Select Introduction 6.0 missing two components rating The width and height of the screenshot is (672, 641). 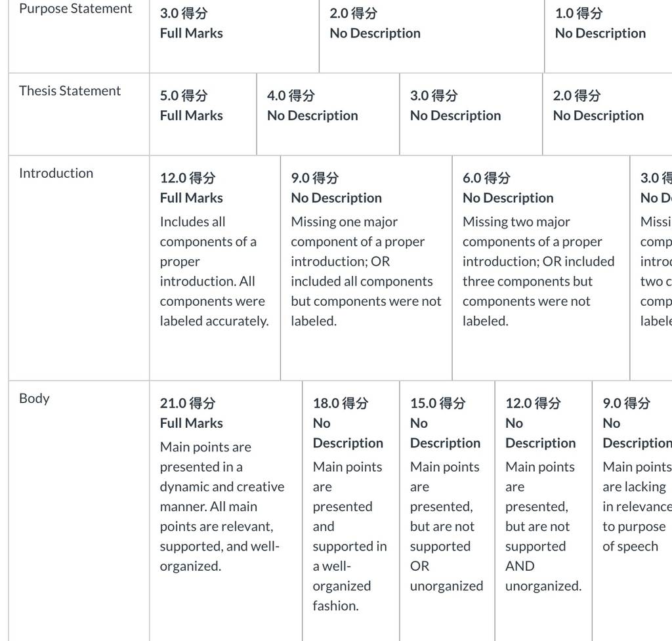(541, 268)
